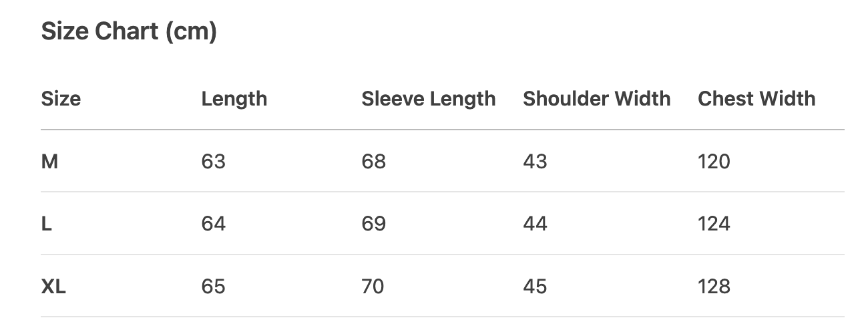Image resolution: width=868 pixels, height=318 pixels.
Task: Click the L length value 64
Action: point(214,224)
